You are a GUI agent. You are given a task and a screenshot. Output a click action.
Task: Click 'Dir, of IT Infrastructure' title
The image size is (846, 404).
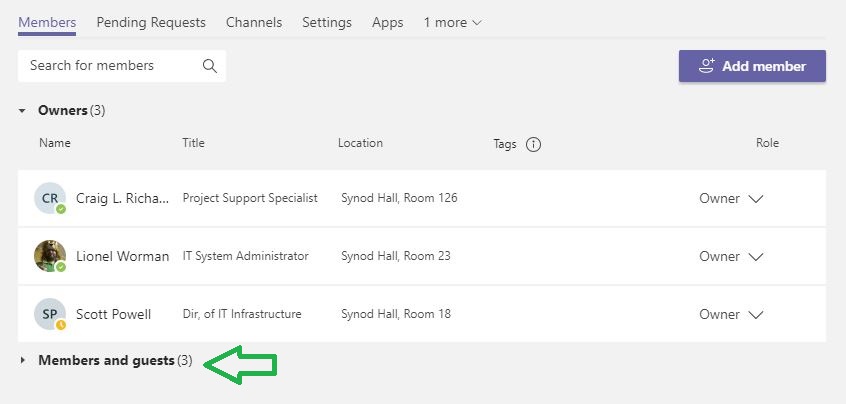pos(242,313)
